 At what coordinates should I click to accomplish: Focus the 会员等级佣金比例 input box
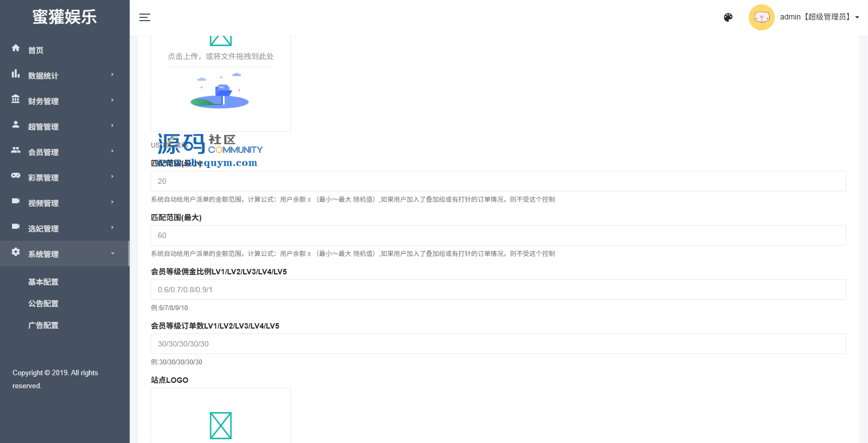coord(498,290)
